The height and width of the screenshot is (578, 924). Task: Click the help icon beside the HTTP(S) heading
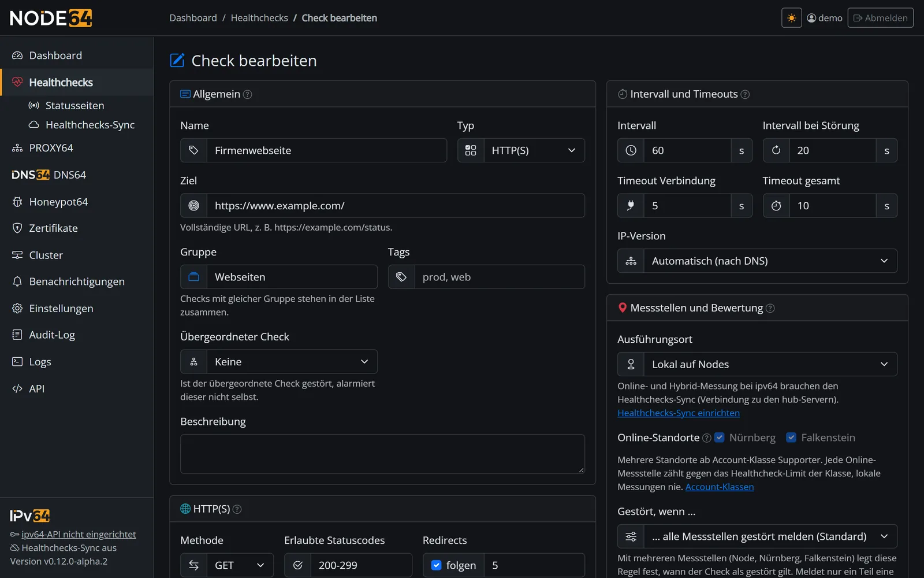(x=237, y=509)
